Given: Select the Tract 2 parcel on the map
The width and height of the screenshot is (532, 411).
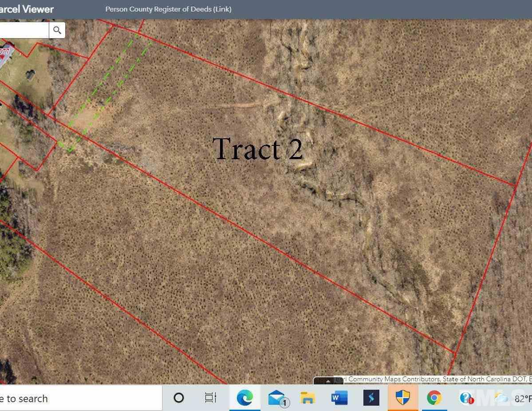Looking at the screenshot, I should click(257, 149).
